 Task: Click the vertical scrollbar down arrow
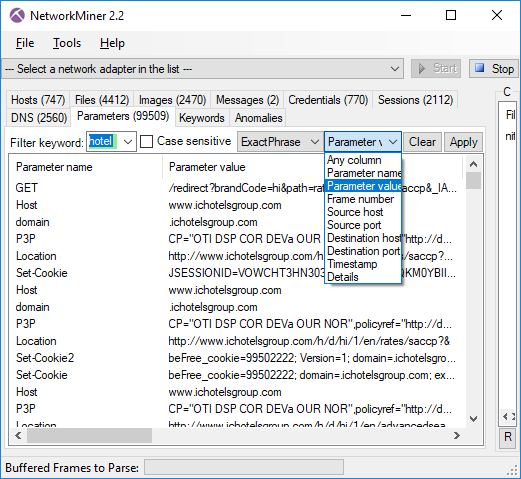click(x=473, y=419)
